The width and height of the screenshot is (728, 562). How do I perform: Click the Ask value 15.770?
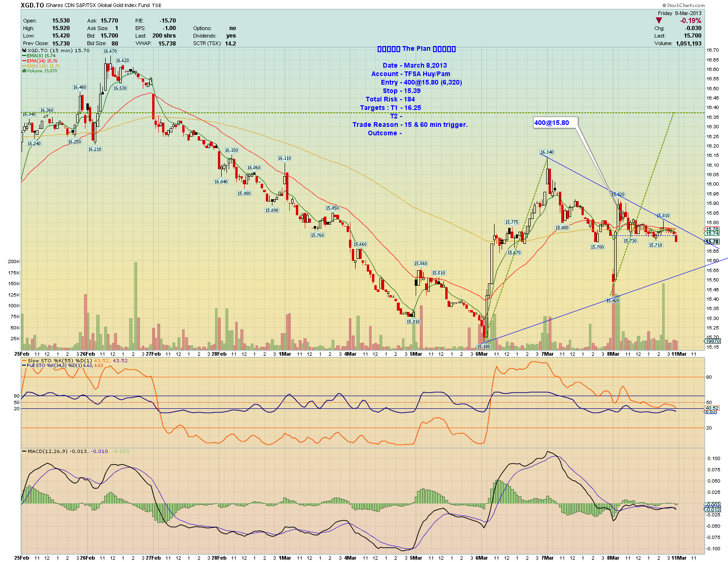pos(109,21)
